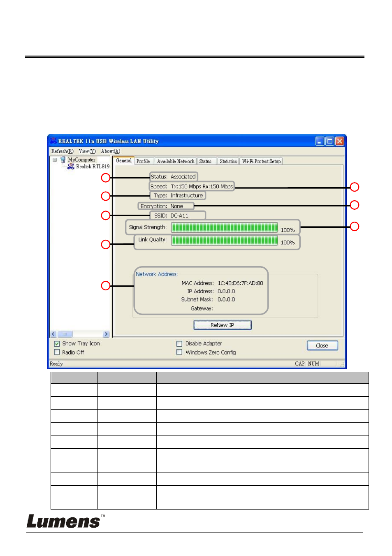
Task: Click the Status: Associated text
Action: [x=173, y=177]
